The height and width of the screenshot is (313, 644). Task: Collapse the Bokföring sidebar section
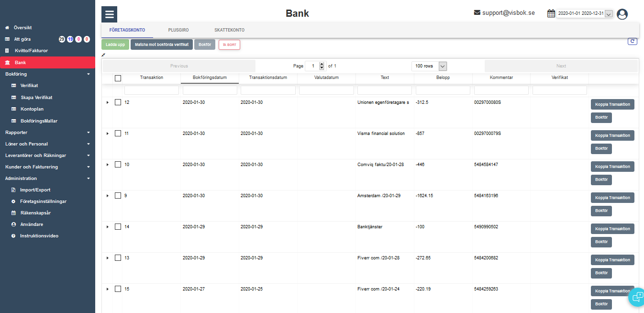click(88, 74)
